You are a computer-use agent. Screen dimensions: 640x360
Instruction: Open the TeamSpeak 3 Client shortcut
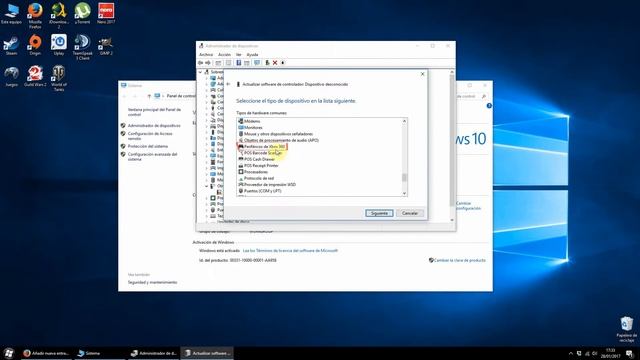pyautogui.click(x=82, y=47)
